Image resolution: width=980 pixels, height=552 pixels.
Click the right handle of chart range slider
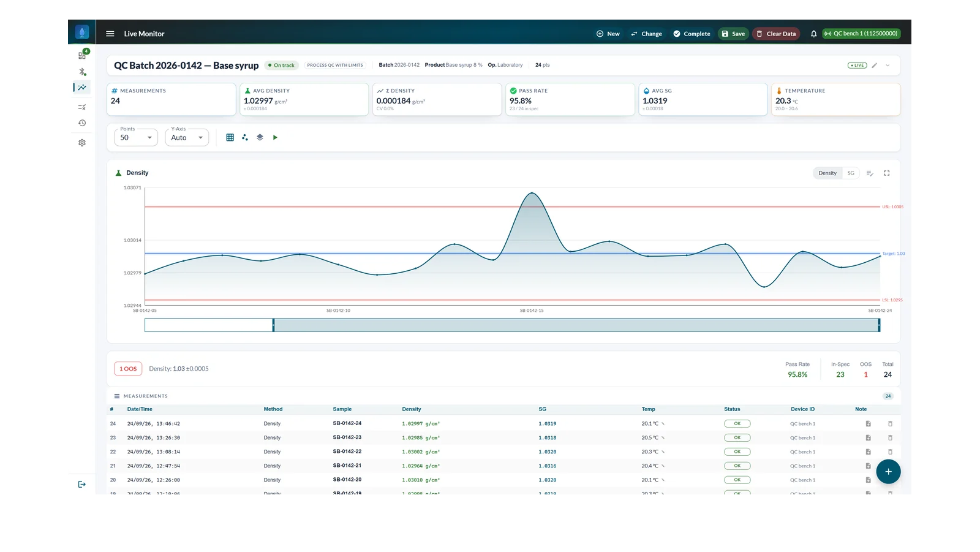point(879,325)
